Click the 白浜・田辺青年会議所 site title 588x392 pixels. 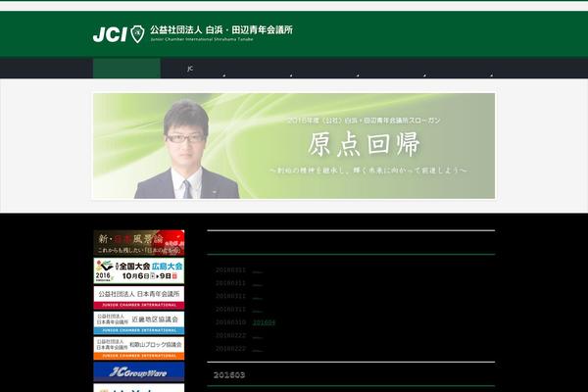click(x=221, y=30)
